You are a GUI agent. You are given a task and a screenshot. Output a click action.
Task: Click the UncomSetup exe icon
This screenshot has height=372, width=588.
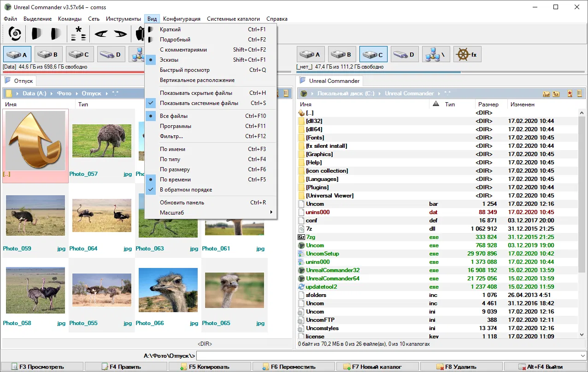point(301,254)
